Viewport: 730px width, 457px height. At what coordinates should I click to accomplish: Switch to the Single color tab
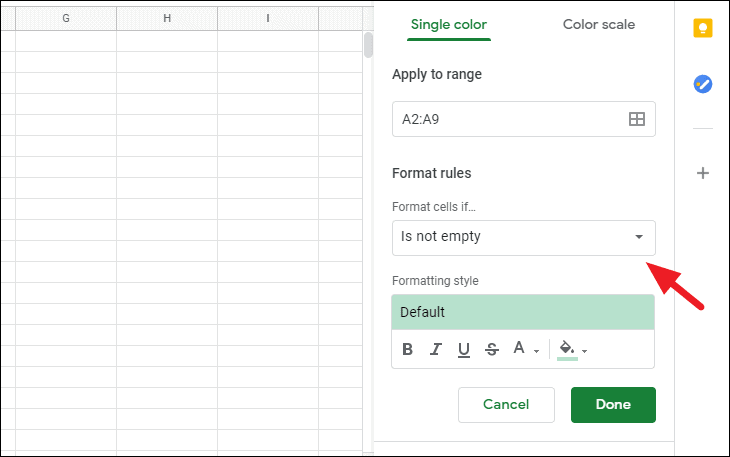pyautogui.click(x=449, y=24)
